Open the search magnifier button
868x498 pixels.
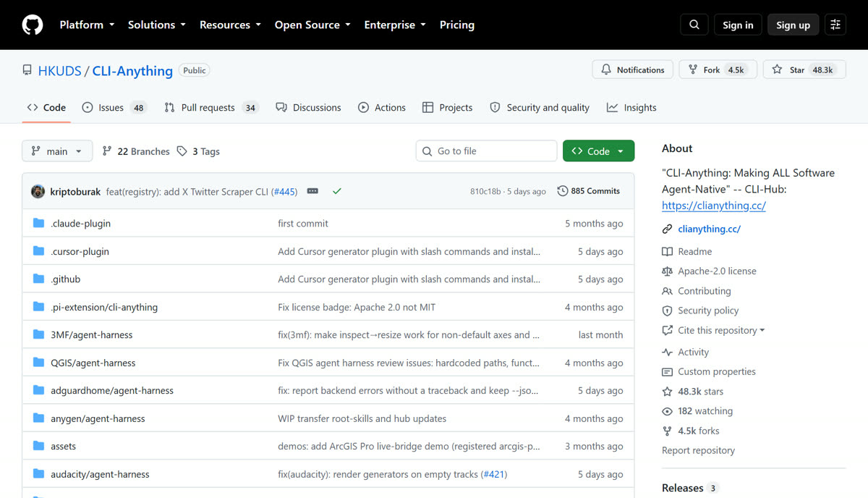pyautogui.click(x=694, y=25)
